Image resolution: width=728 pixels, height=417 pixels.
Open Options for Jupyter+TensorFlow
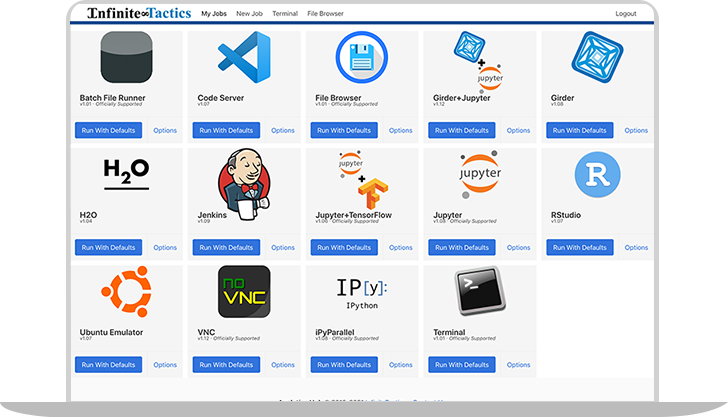point(401,248)
